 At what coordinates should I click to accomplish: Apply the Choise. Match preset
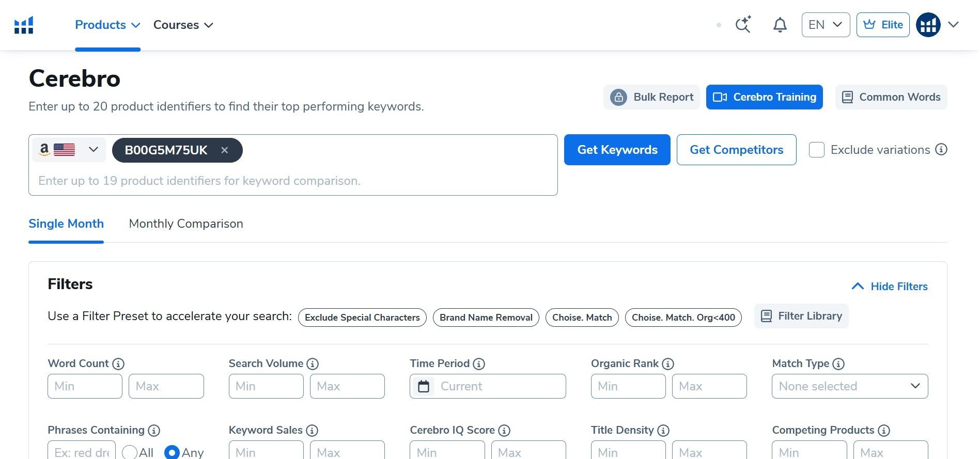pyautogui.click(x=582, y=318)
